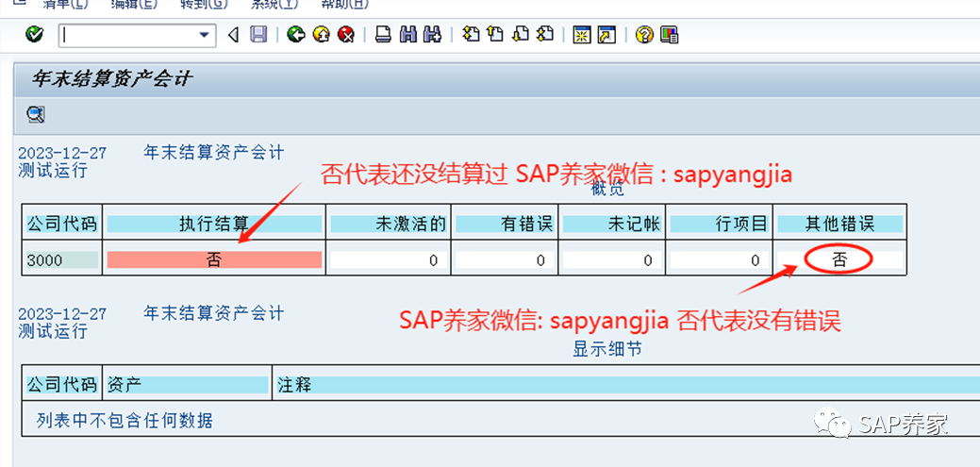Go to Next Page icon
The height and width of the screenshot is (467, 980).
click(520, 34)
